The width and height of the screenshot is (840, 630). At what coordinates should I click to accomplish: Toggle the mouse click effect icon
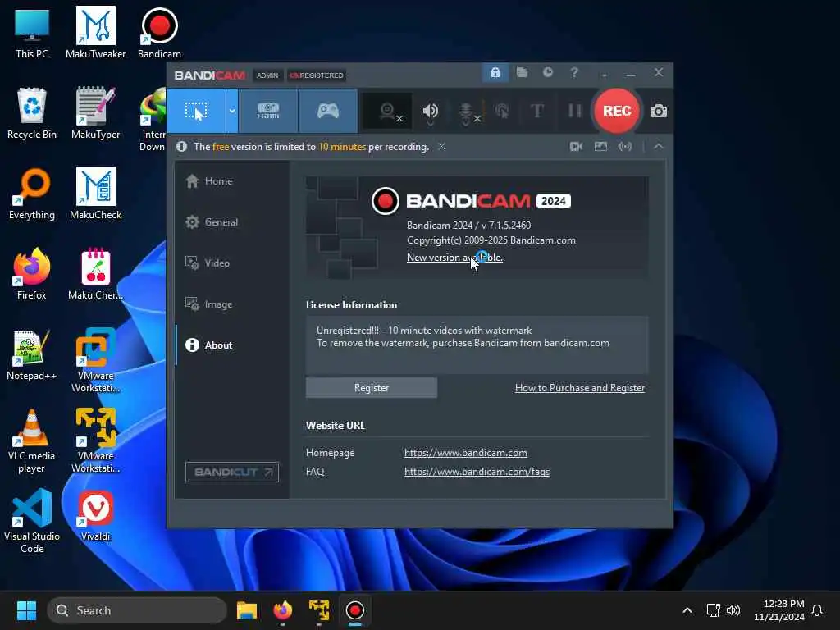pyautogui.click(x=503, y=111)
